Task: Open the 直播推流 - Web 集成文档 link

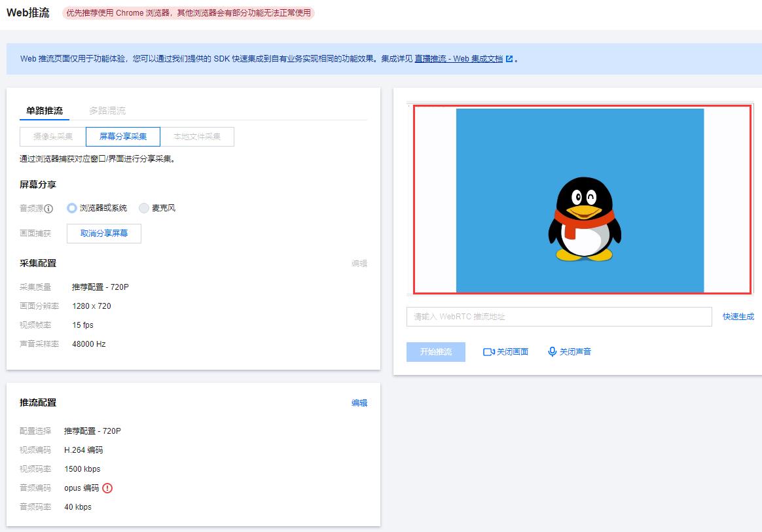Action: tap(459, 59)
